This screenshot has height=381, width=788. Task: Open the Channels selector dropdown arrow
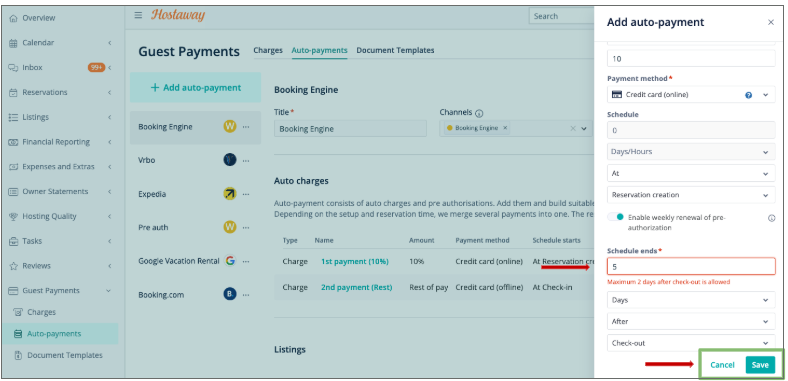584,129
